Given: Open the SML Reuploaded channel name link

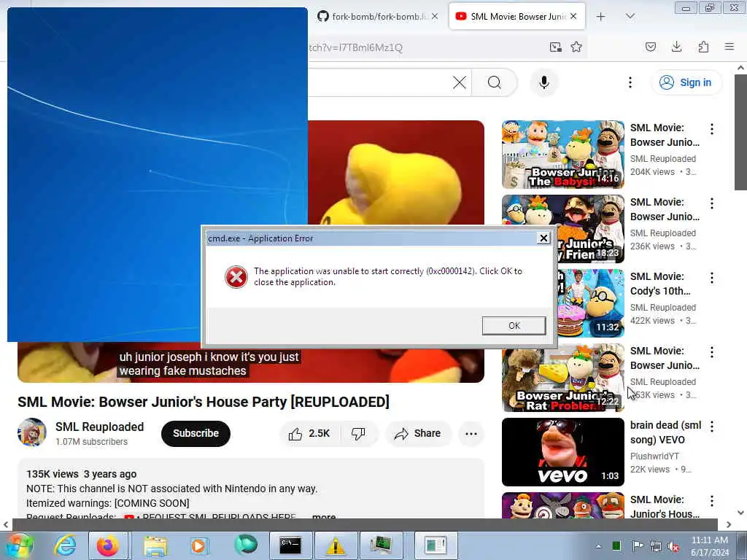Looking at the screenshot, I should click(x=99, y=427).
